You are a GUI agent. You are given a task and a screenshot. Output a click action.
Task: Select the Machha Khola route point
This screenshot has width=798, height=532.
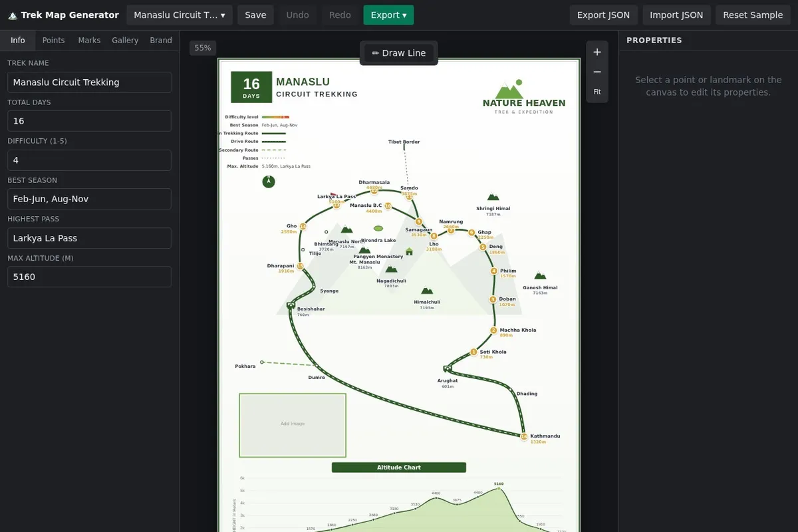tap(493, 330)
